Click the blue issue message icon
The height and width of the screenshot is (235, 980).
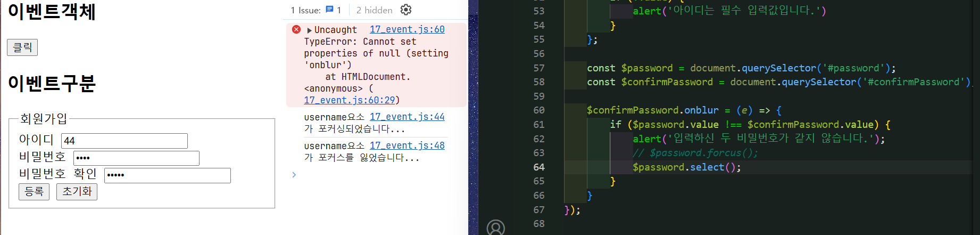point(329,10)
